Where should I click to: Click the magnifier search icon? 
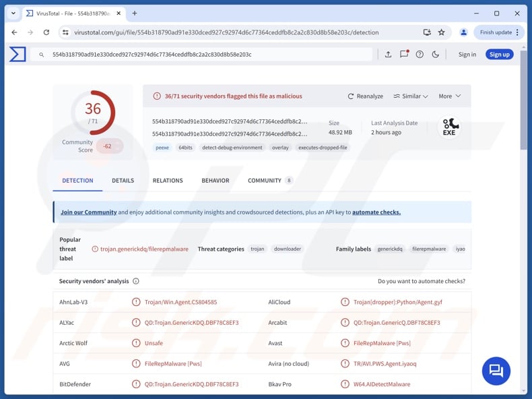coord(42,55)
